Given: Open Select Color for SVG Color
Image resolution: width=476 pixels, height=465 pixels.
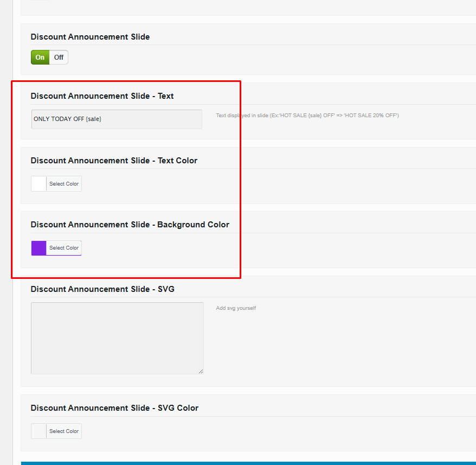Looking at the screenshot, I should [64, 431].
